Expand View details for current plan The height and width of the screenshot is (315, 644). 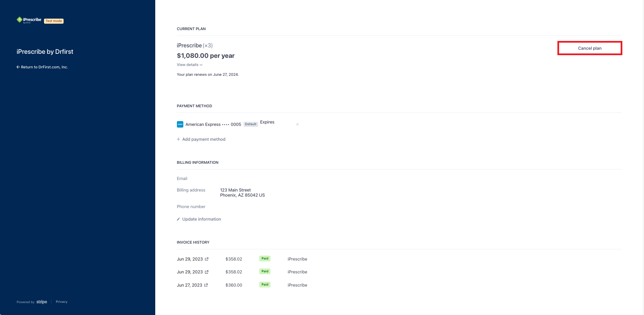coord(189,65)
